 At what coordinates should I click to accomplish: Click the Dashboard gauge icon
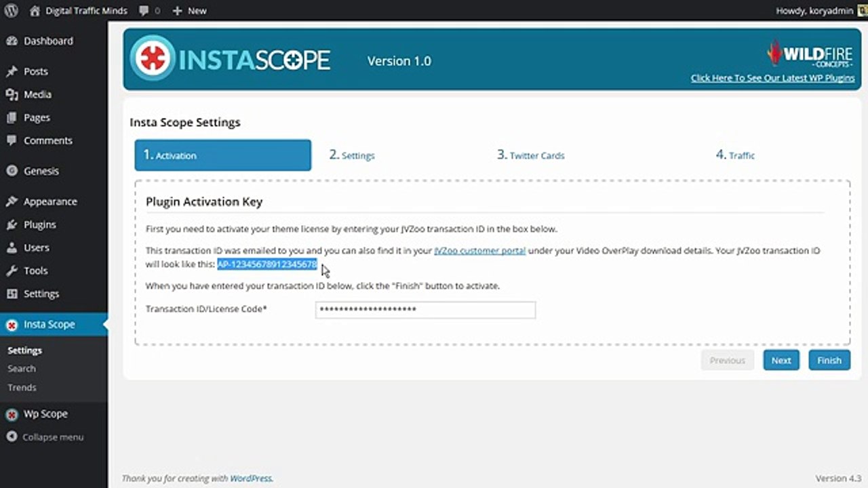coord(12,41)
